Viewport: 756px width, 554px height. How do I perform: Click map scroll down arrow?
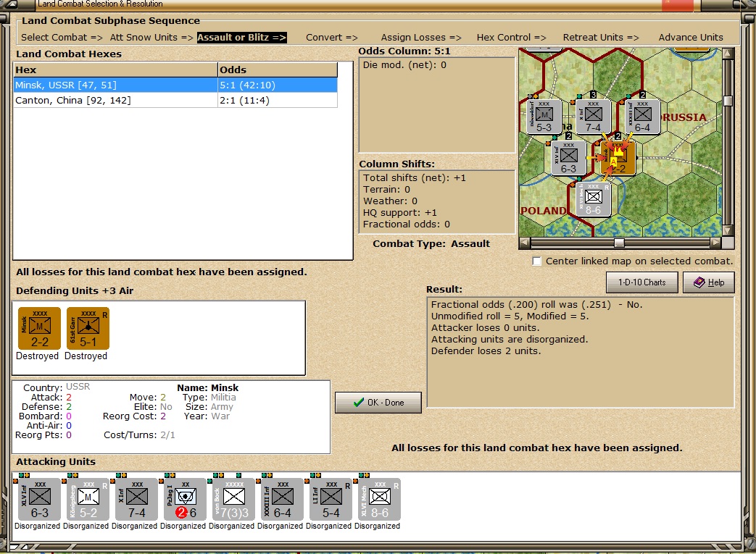pos(728,230)
